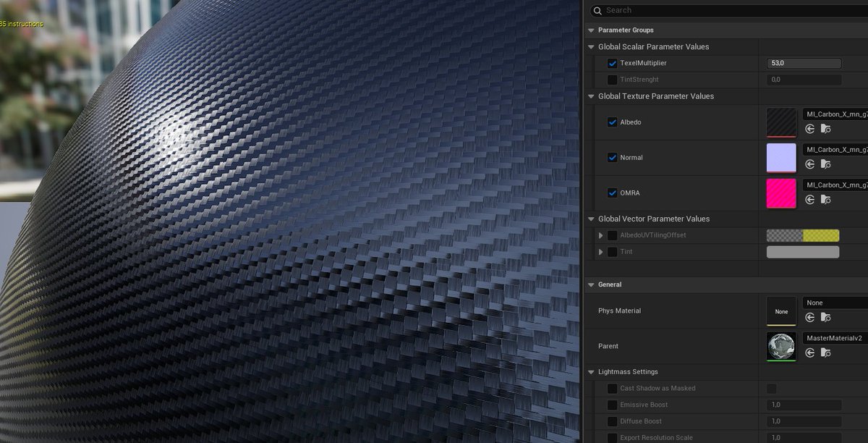The height and width of the screenshot is (443, 868).
Task: Open the Albedo texture asset dropdown
Action: (835, 114)
